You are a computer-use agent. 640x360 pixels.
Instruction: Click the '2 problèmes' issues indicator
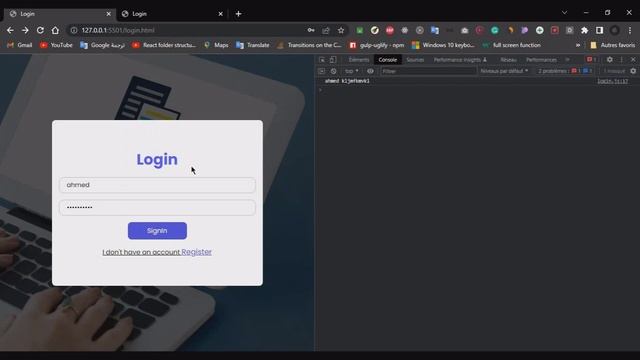[x=565, y=71]
